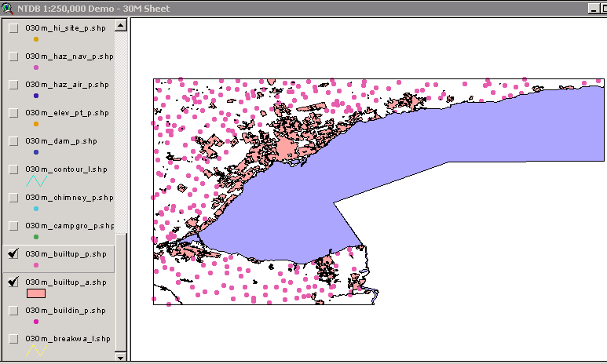Enable the 030m_buildin_p.shp layer checkbox
Image resolution: width=607 pixels, height=364 pixels.
pyautogui.click(x=13, y=311)
